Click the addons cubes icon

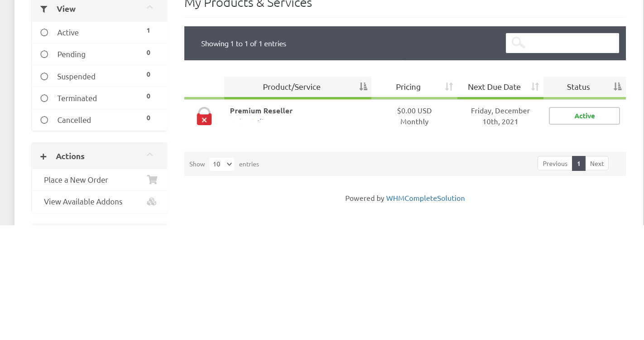pos(152,202)
